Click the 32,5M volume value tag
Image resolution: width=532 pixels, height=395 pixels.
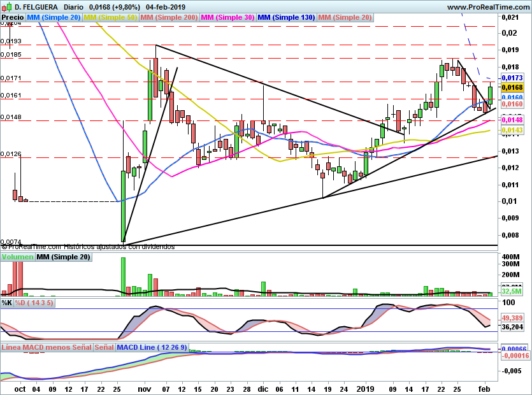click(x=512, y=291)
